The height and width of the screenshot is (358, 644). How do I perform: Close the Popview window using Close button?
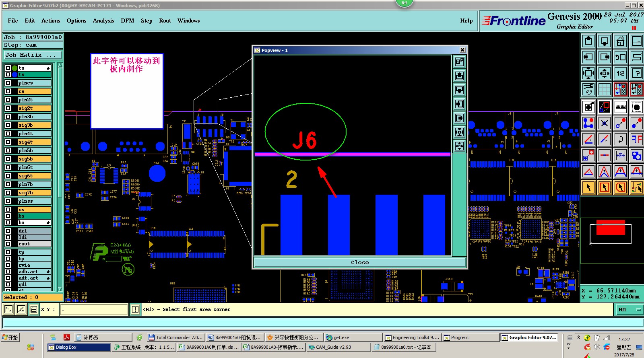click(360, 262)
